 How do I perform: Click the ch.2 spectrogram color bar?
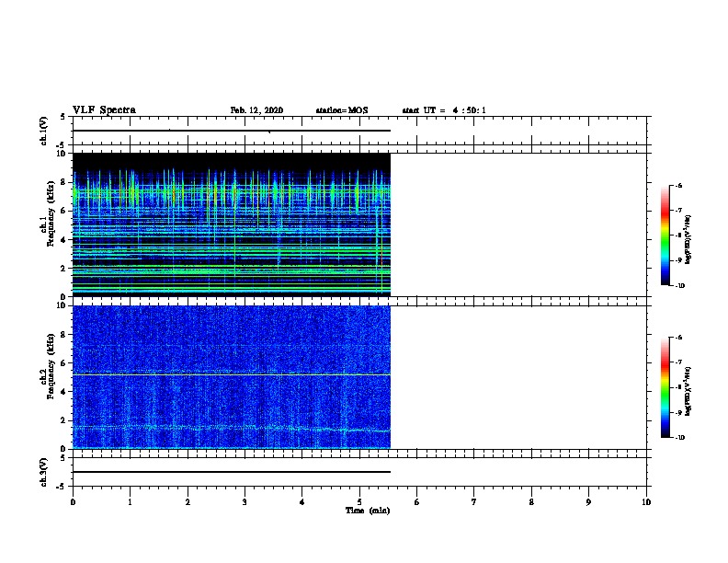point(665,387)
